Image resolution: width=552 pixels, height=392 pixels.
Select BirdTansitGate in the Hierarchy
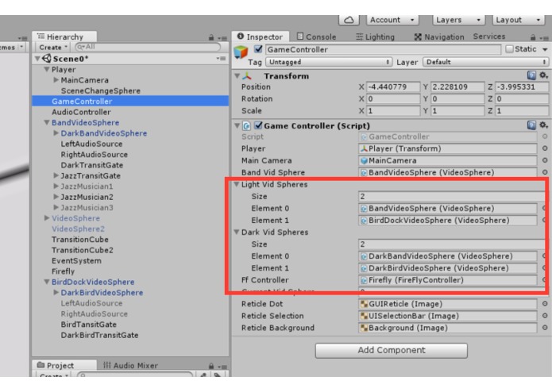tap(88, 325)
